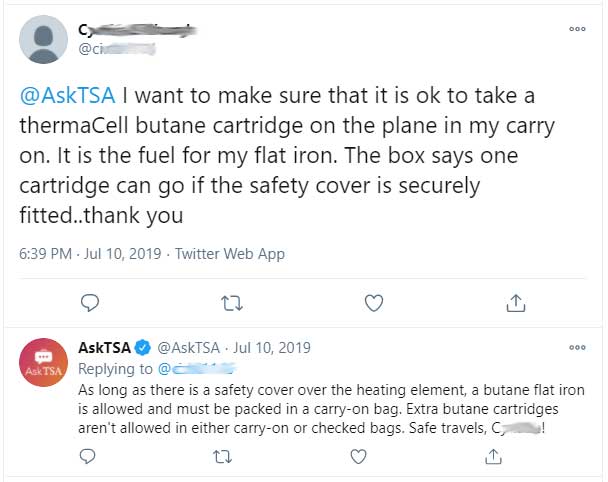Retweet the original tweet about thermaCell cartridge
The height and width of the screenshot is (482, 608).
(231, 303)
